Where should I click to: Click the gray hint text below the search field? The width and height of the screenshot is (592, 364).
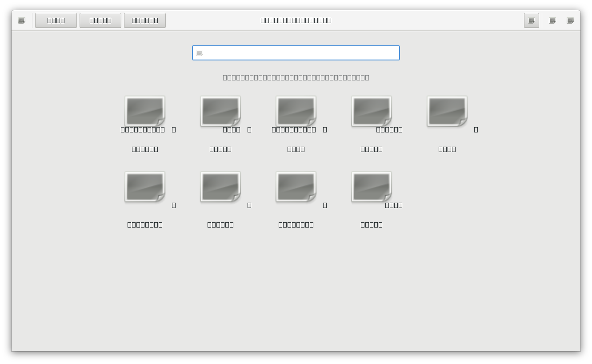click(x=296, y=77)
